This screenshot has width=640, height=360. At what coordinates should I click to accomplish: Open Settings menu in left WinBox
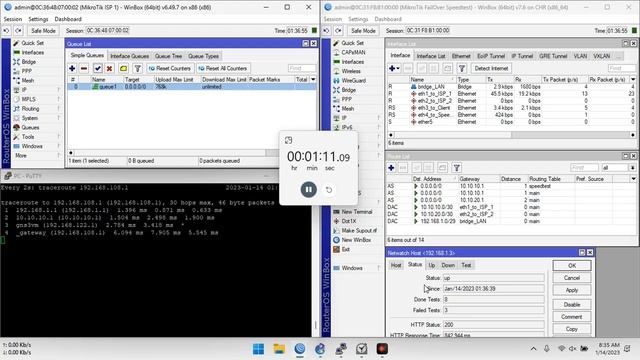click(x=38, y=19)
